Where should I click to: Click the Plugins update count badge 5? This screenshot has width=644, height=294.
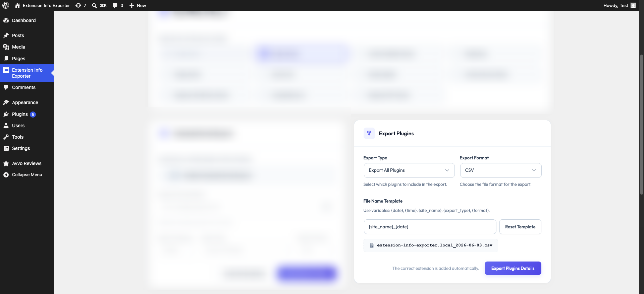click(x=33, y=115)
